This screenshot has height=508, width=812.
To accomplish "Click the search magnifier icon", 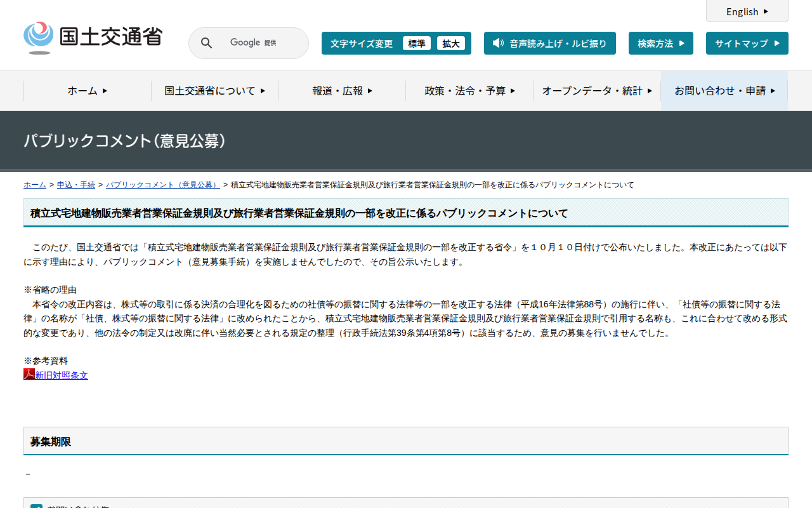I will click(206, 43).
